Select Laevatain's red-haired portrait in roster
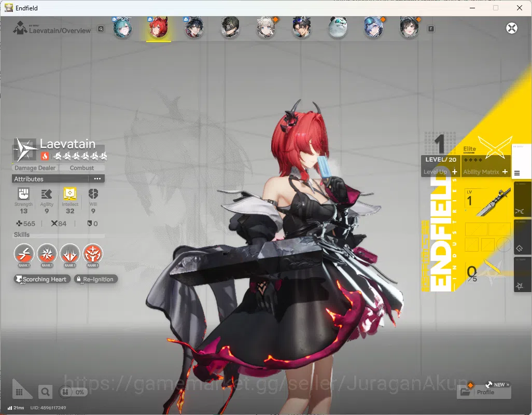 pos(159,28)
